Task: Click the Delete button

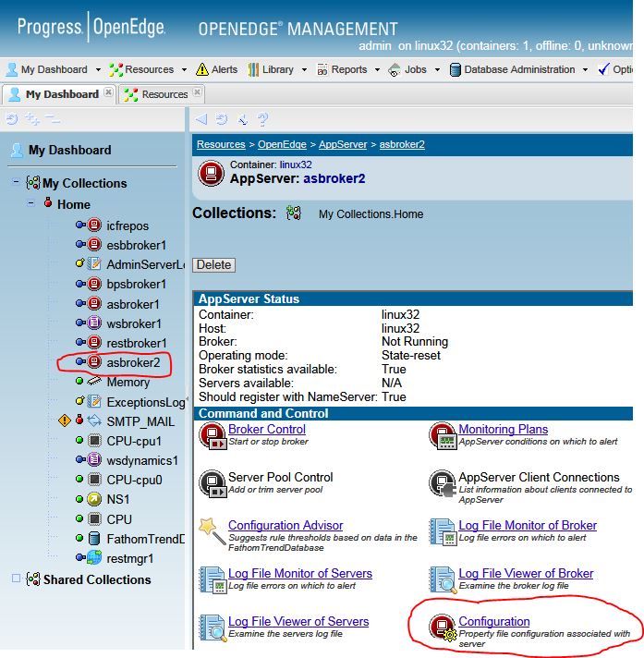Action: click(214, 265)
